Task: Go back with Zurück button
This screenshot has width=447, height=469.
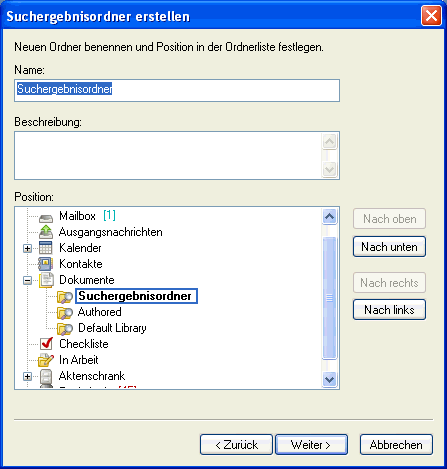Action: (236, 445)
